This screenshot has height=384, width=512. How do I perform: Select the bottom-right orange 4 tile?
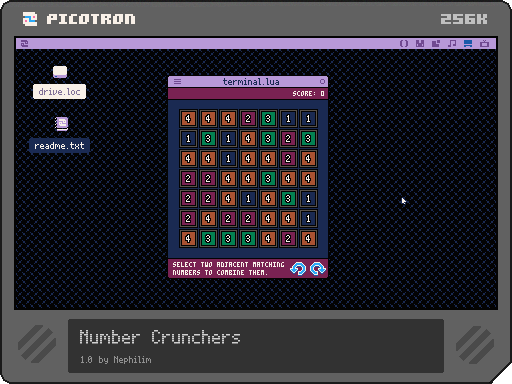point(308,239)
